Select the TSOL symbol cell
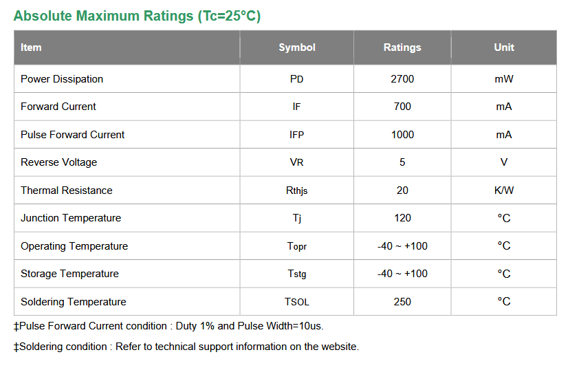 (x=296, y=302)
